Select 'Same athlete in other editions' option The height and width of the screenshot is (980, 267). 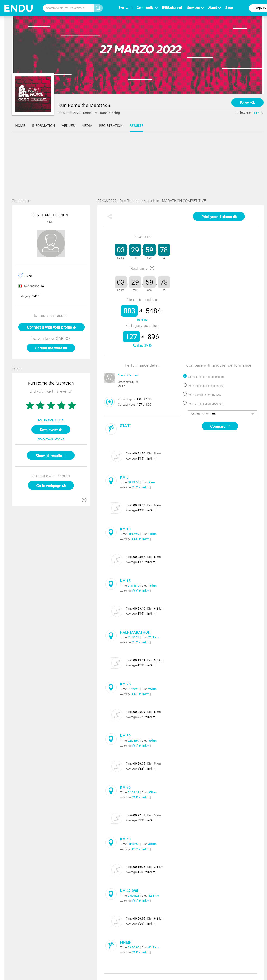pos(185,376)
